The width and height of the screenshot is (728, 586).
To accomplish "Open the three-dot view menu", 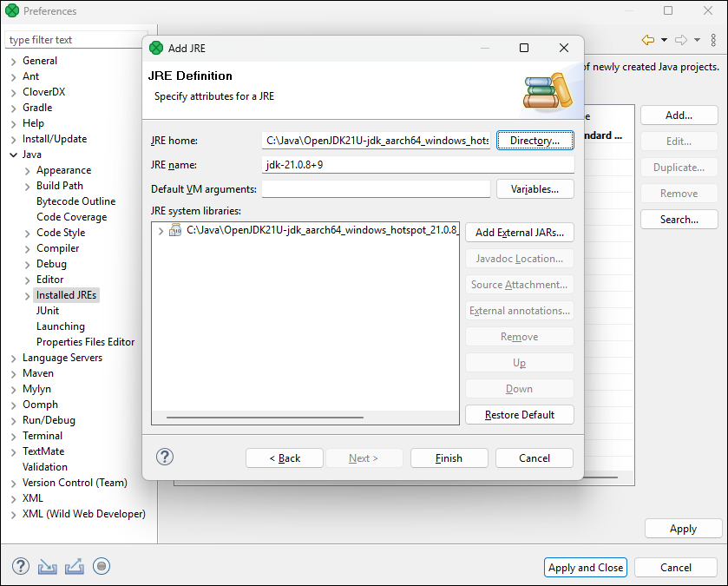I will click(713, 40).
